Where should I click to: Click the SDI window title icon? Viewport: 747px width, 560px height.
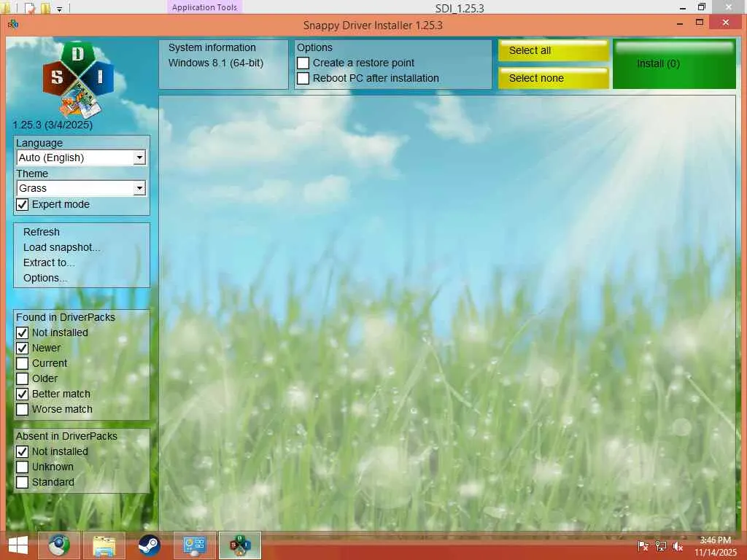[13, 24]
